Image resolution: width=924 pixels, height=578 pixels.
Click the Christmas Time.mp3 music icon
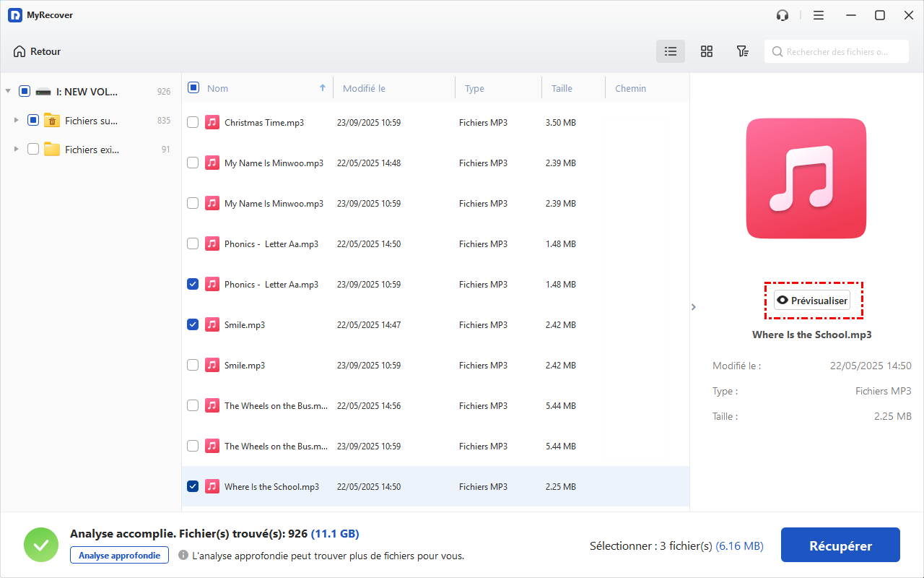click(x=212, y=123)
